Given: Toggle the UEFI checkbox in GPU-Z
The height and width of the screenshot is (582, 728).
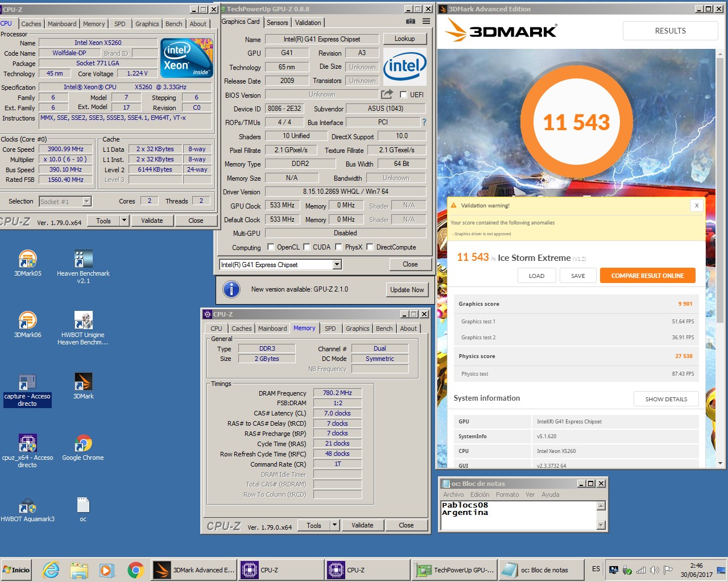Looking at the screenshot, I should [403, 94].
